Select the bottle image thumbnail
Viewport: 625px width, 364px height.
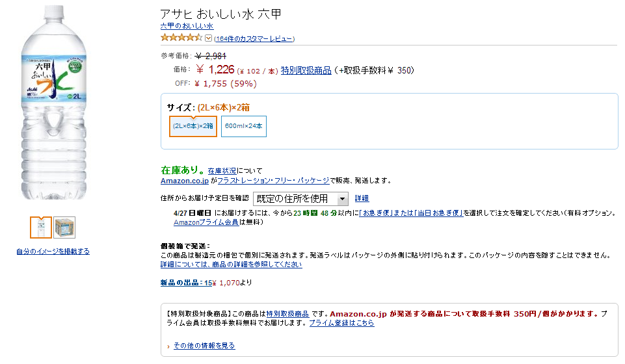(x=41, y=227)
